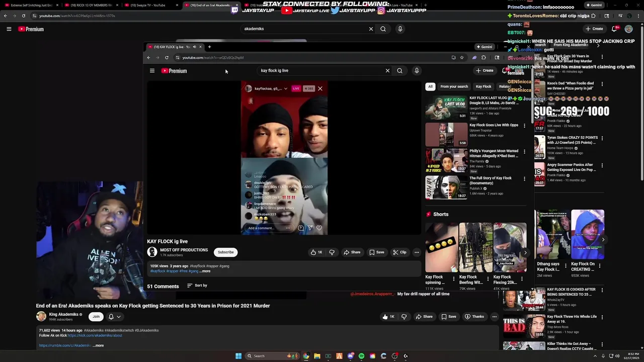644x362 pixels.
Task: Close the Instagram live overlay with the X
Action: coord(320,88)
